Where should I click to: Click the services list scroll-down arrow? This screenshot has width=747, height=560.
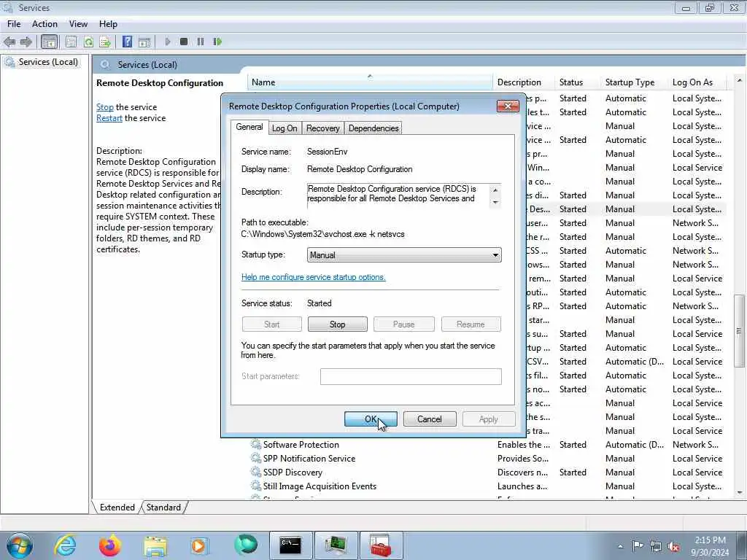[739, 493]
